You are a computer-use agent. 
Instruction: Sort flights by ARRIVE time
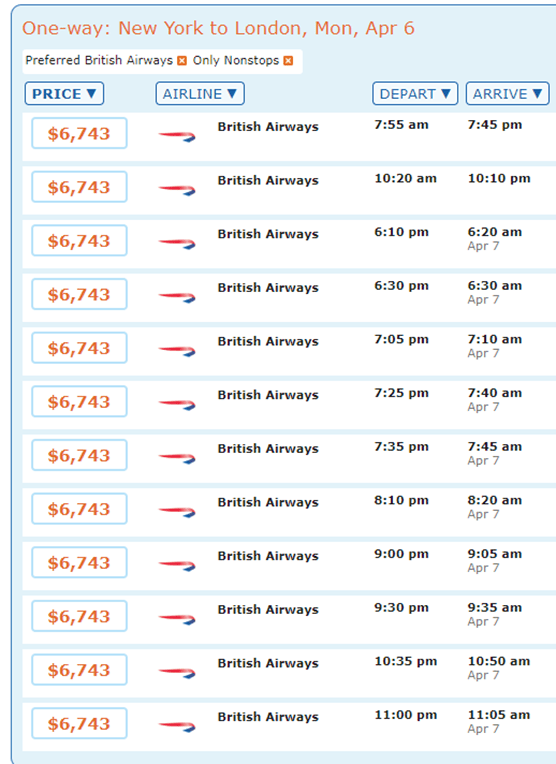tap(508, 94)
